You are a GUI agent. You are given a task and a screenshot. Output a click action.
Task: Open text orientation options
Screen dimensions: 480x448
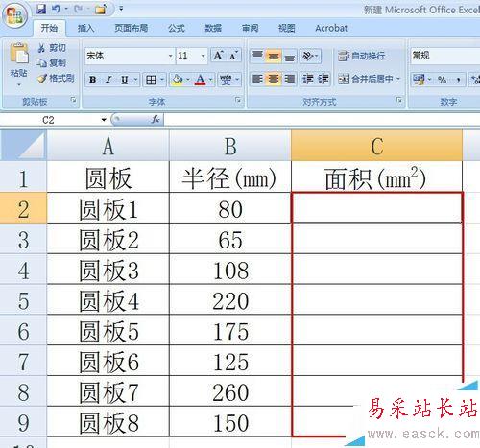310,56
